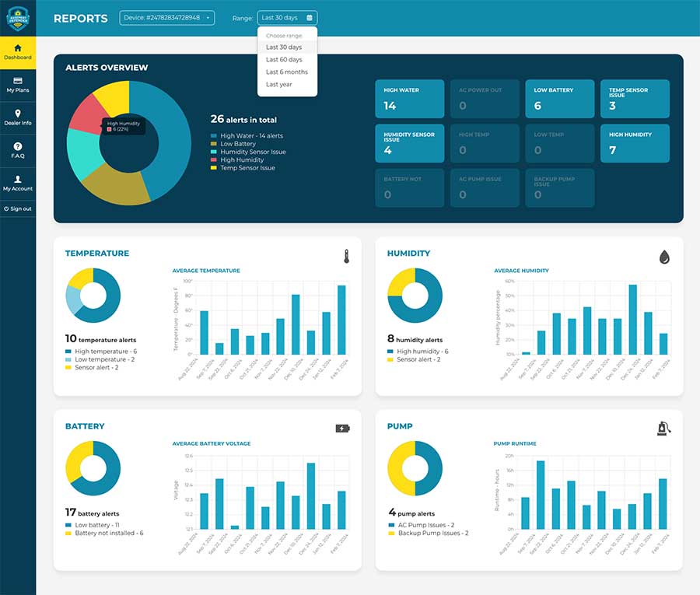700x595 pixels.
Task: Click the battery icon in Battery panel
Action: coord(342,428)
